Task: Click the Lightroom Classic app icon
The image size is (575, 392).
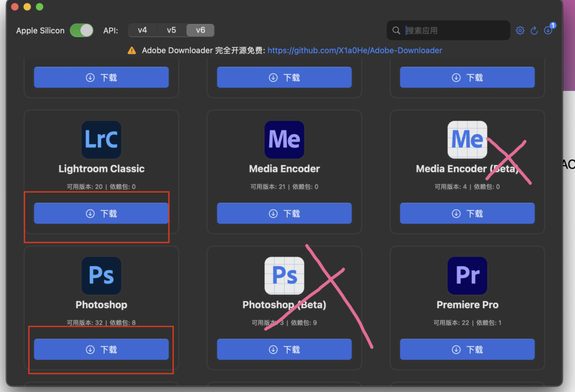Action: 101,139
